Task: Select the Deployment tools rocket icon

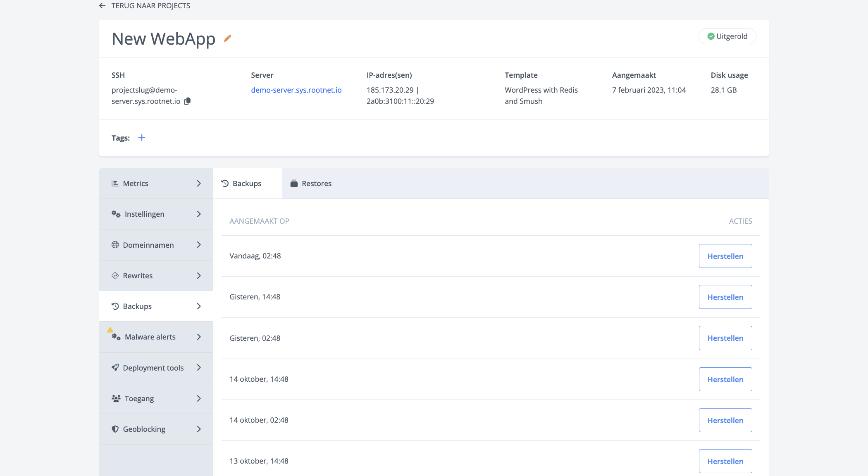Action: pos(115,368)
